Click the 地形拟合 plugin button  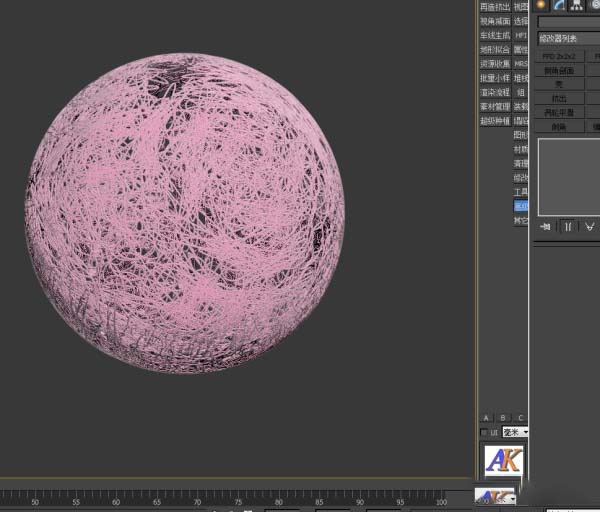tap(495, 50)
